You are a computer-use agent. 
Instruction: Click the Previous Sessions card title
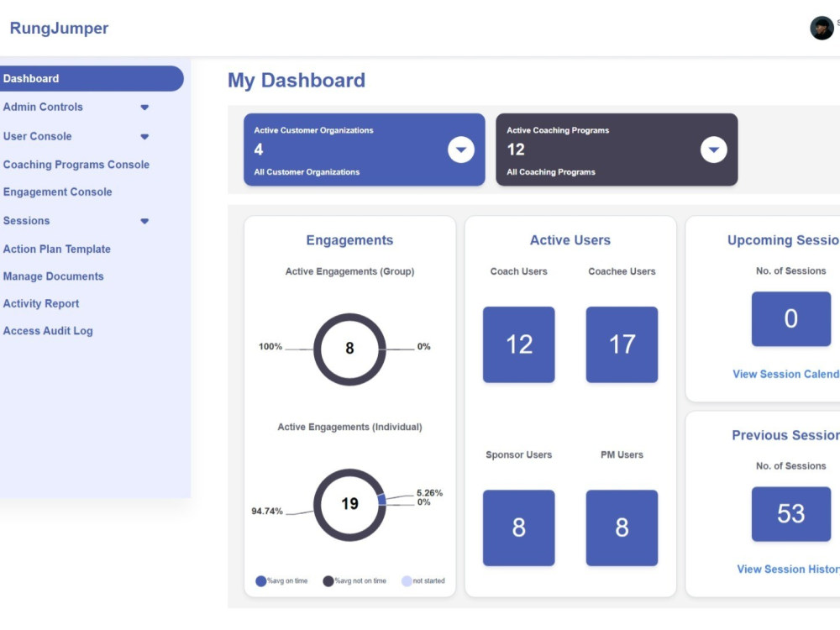coord(785,435)
